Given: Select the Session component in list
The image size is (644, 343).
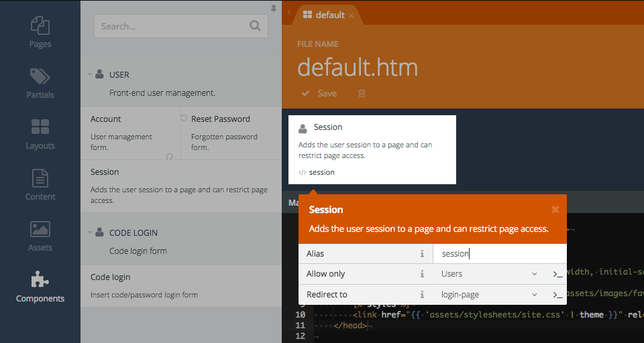Looking at the screenshot, I should (181, 186).
